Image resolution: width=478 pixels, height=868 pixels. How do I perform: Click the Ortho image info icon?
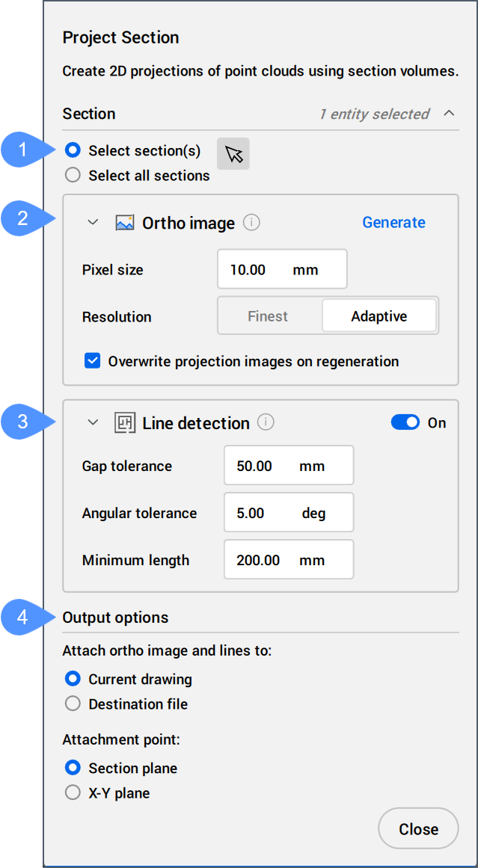point(252,223)
